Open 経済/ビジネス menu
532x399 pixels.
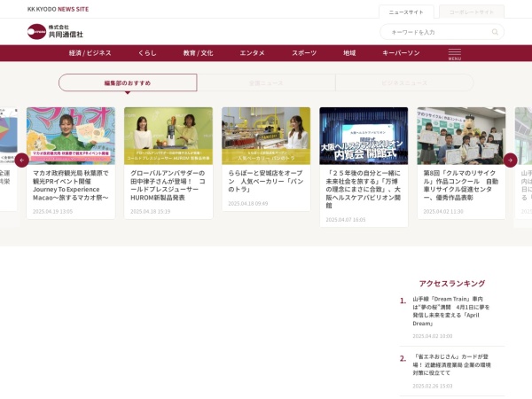point(90,53)
